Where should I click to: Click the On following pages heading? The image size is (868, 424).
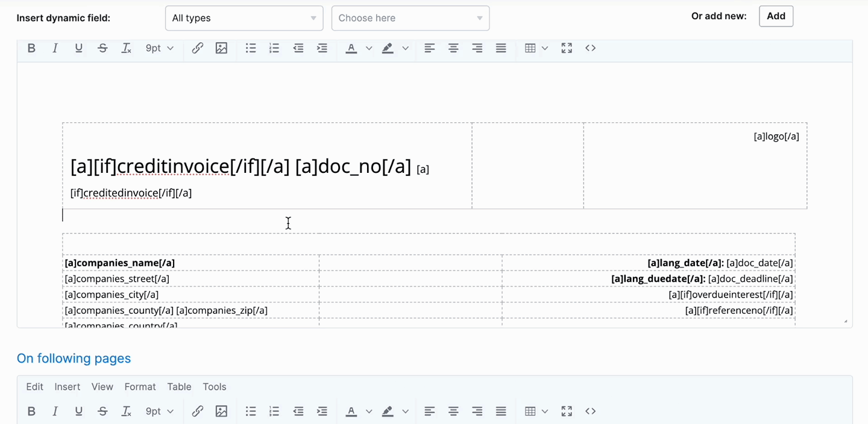[74, 358]
